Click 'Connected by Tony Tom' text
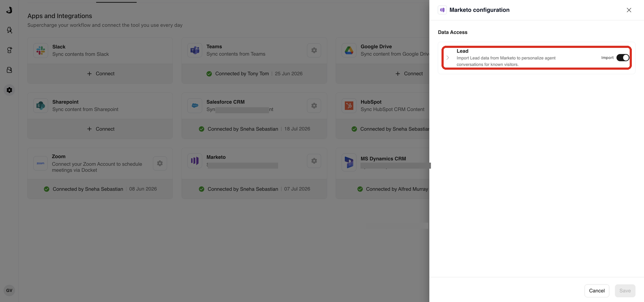 click(242, 74)
